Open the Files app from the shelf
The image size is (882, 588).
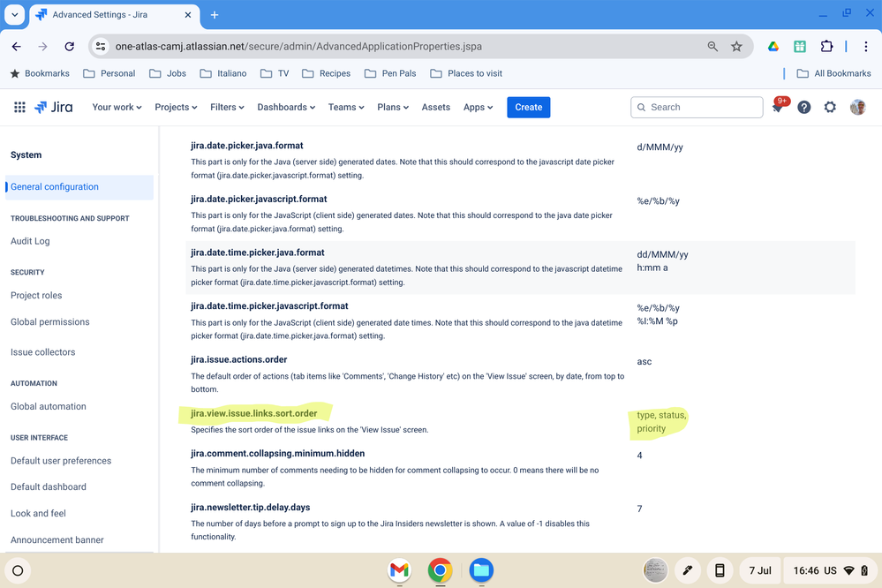481,570
